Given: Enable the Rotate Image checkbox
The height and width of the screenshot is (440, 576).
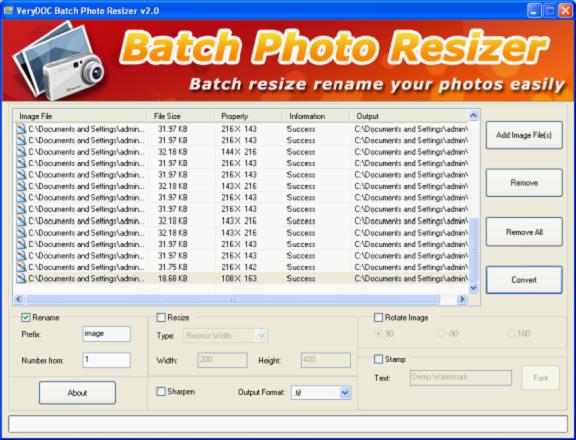Looking at the screenshot, I should click(378, 317).
